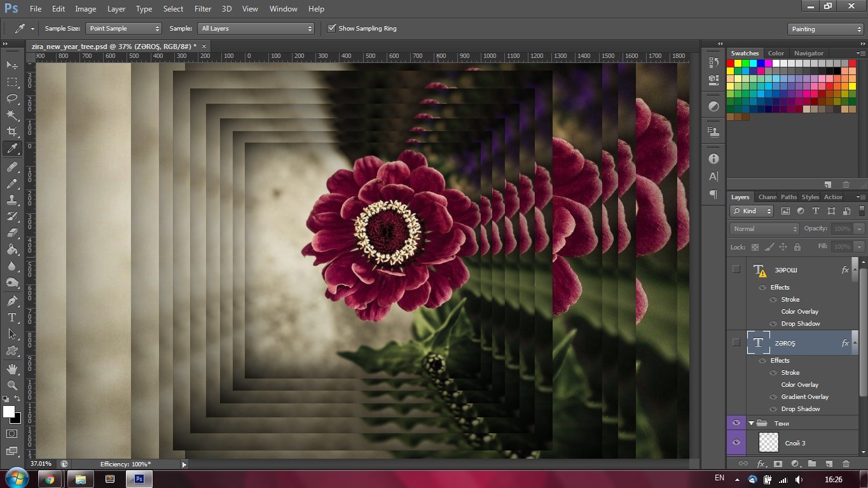This screenshot has width=868, height=488.
Task: Select the Eraser tool
Action: [12, 233]
